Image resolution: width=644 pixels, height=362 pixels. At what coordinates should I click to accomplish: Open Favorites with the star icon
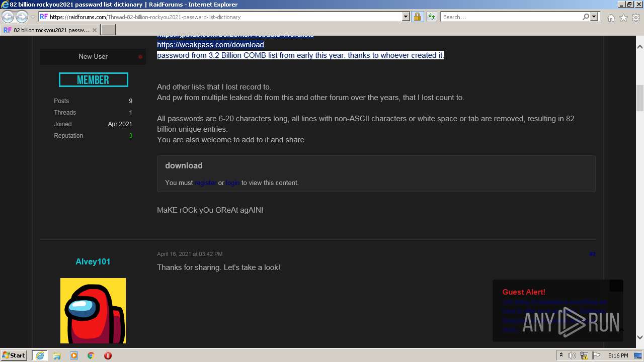click(x=623, y=18)
